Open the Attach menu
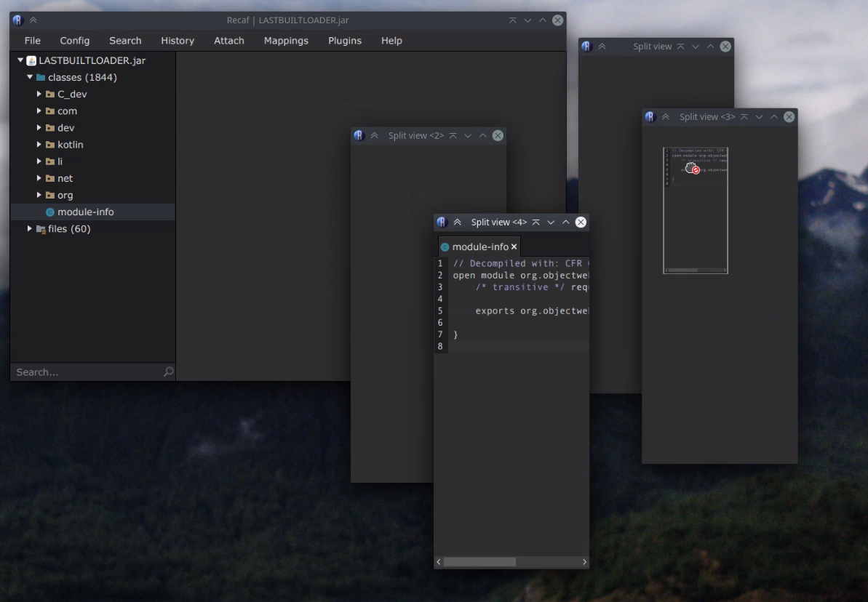Image resolution: width=868 pixels, height=602 pixels. pyautogui.click(x=229, y=41)
